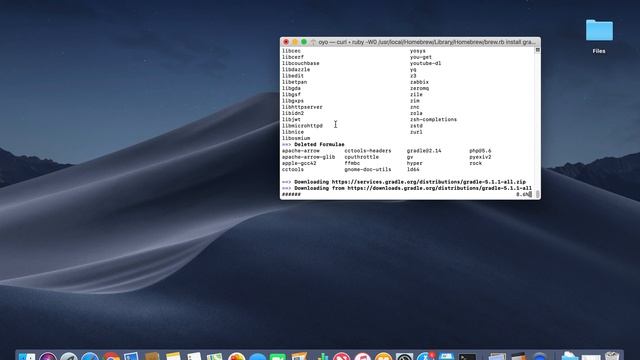Click the 'pyexiv2' deleted formula
The height and width of the screenshot is (360, 640).
point(480,157)
